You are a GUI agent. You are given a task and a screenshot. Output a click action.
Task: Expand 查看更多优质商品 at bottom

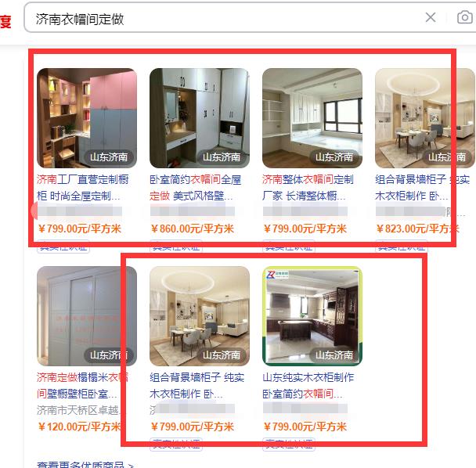pos(85,465)
